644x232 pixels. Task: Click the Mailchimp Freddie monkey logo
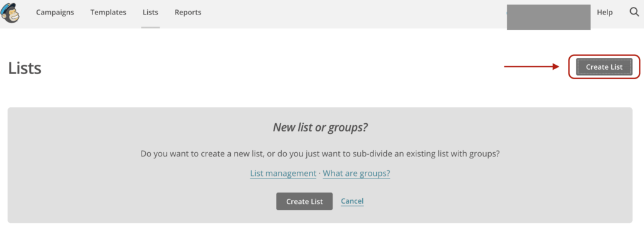pyautogui.click(x=11, y=13)
